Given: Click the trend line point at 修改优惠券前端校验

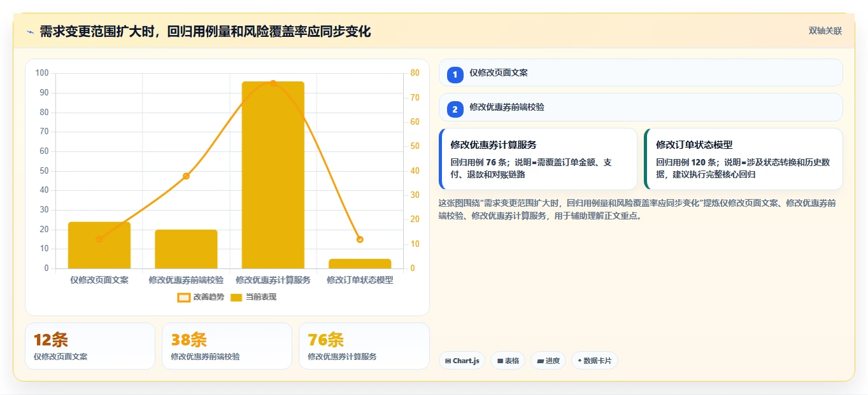Looking at the screenshot, I should click(186, 176).
